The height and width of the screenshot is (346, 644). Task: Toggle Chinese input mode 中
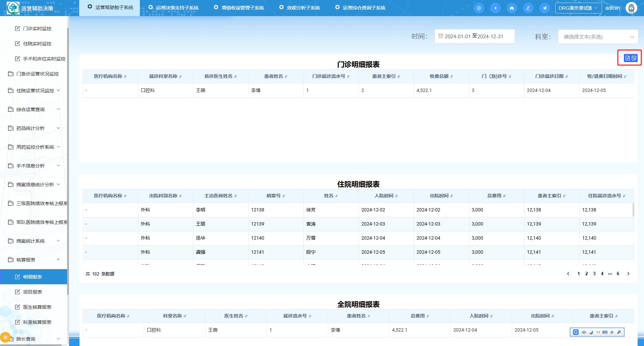[584, 332]
